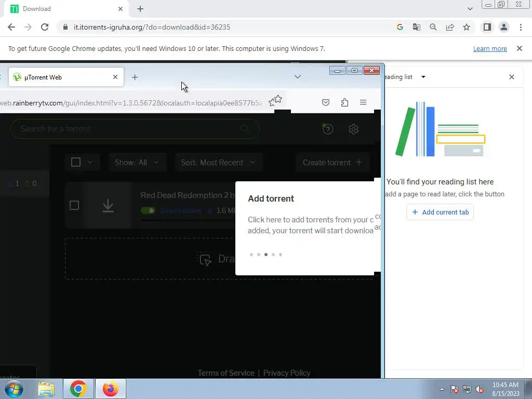This screenshot has height=399, width=532.
Task: Open Show: All filter dropdown
Action: click(x=137, y=163)
